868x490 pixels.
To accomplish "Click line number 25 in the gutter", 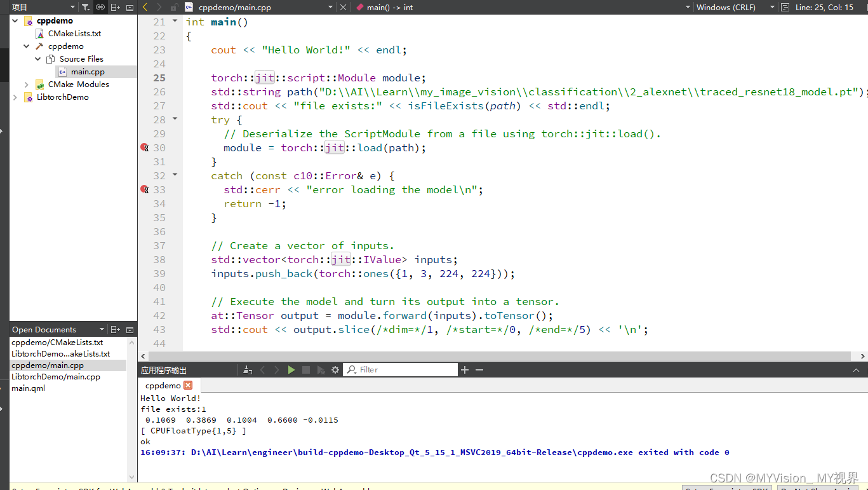I will click(159, 78).
